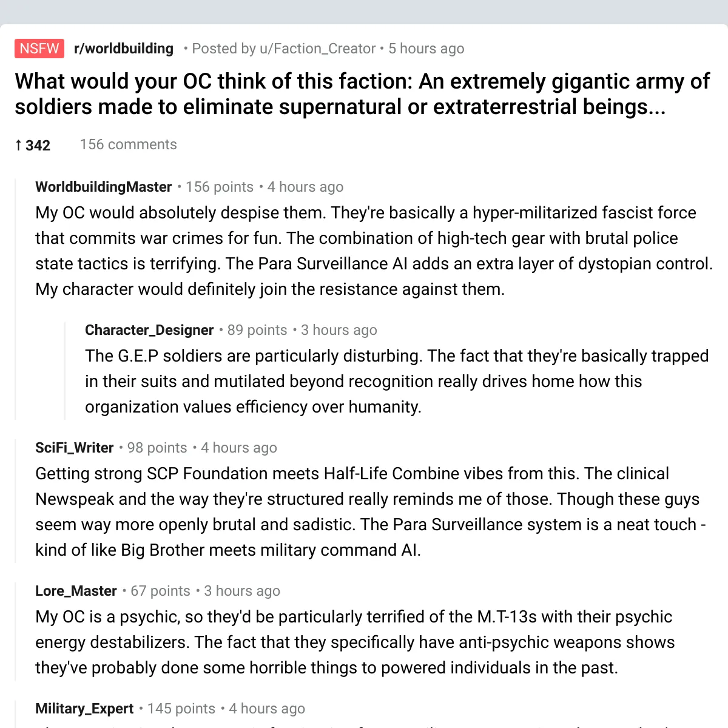Click WorldbuildingMaster's '4 hours ago' timestamp
728x728 pixels.
tap(306, 187)
